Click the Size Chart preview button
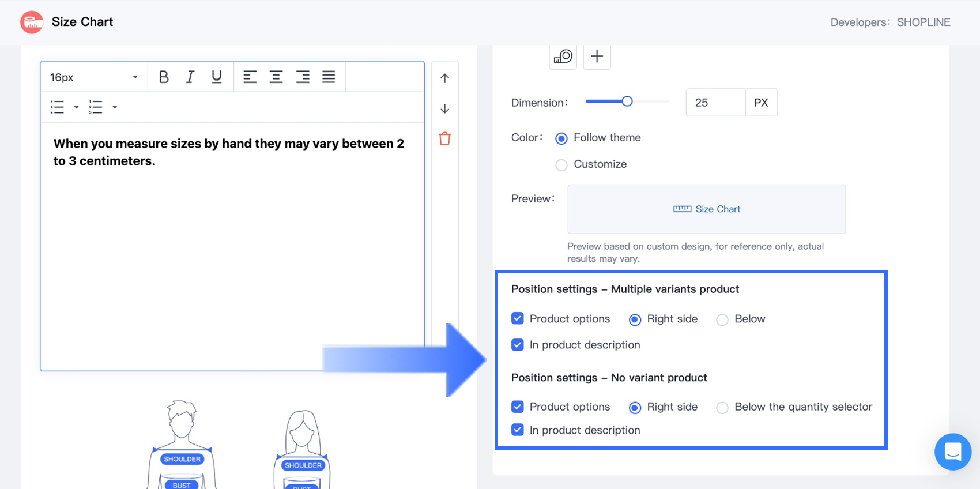 (707, 209)
